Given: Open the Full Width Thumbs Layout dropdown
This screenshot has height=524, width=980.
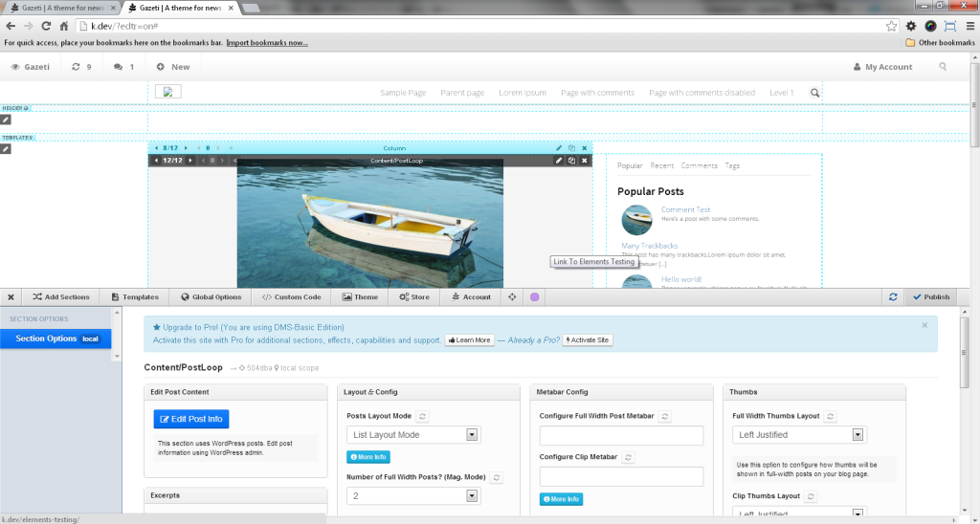Looking at the screenshot, I should coord(799,435).
